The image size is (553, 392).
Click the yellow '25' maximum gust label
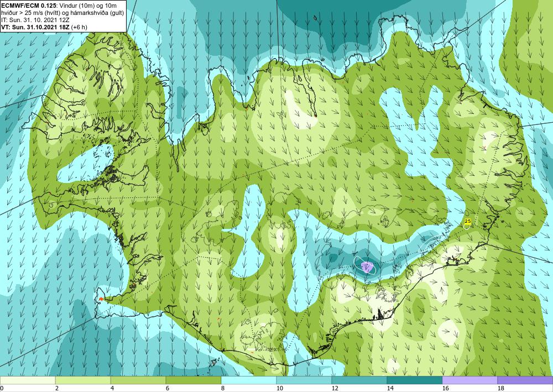pyautogui.click(x=468, y=221)
